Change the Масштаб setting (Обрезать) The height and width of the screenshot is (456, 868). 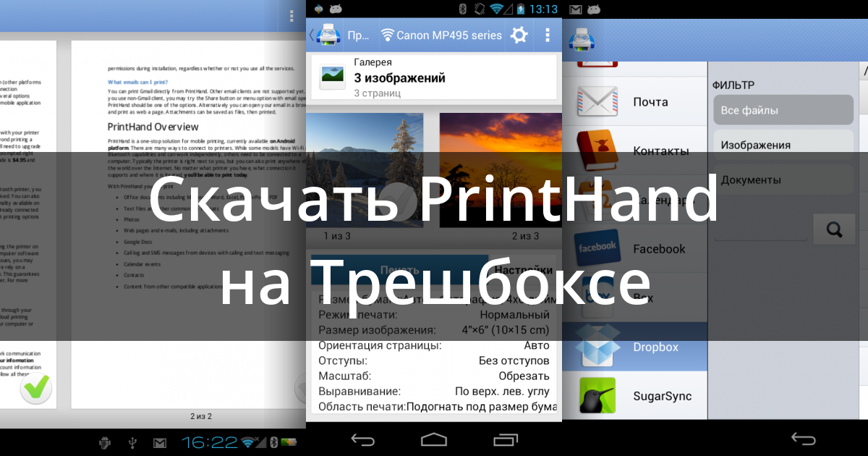point(434,376)
